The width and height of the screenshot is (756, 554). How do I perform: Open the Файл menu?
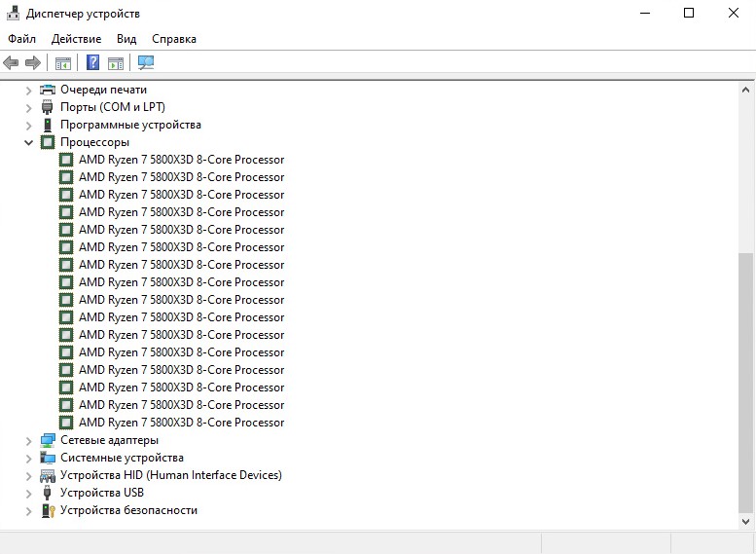[x=21, y=39]
